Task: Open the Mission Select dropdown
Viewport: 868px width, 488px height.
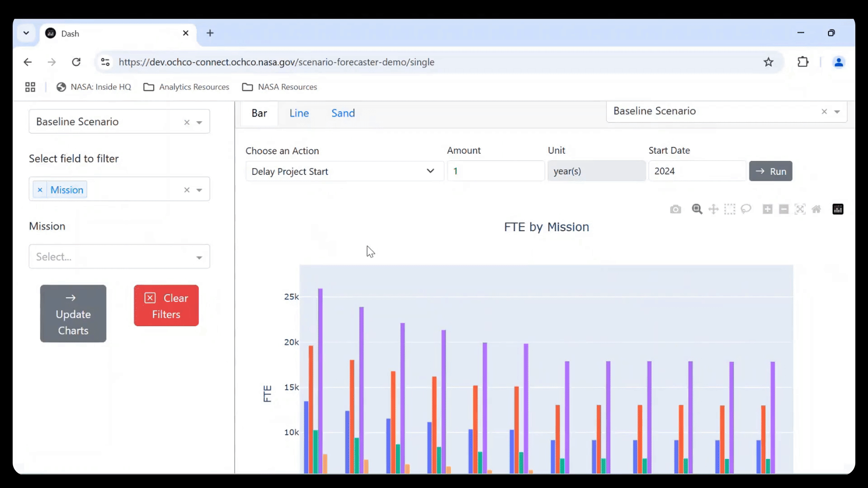Action: coord(119,257)
